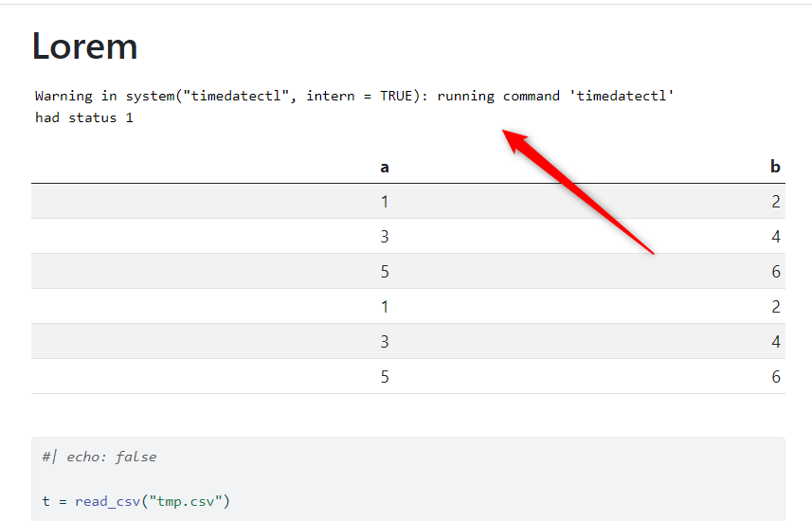Screen dimensions: 812x521
Task: Select cell "2" in the first table row
Action: coord(776,202)
